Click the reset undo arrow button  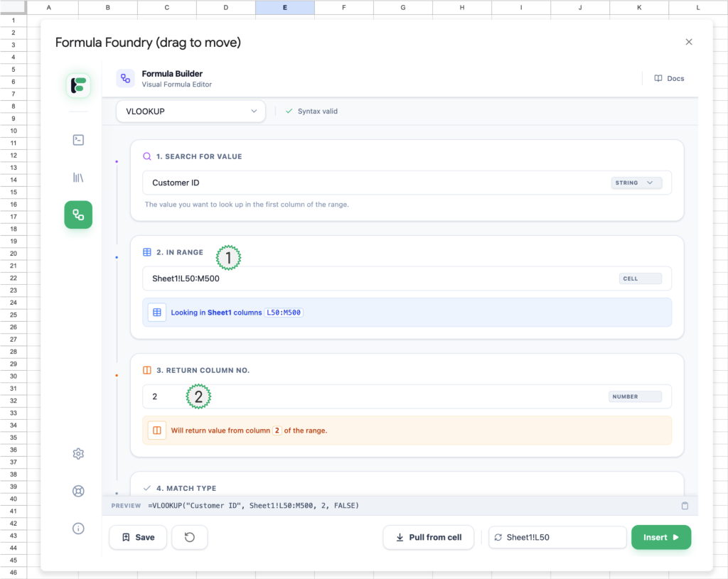190,538
